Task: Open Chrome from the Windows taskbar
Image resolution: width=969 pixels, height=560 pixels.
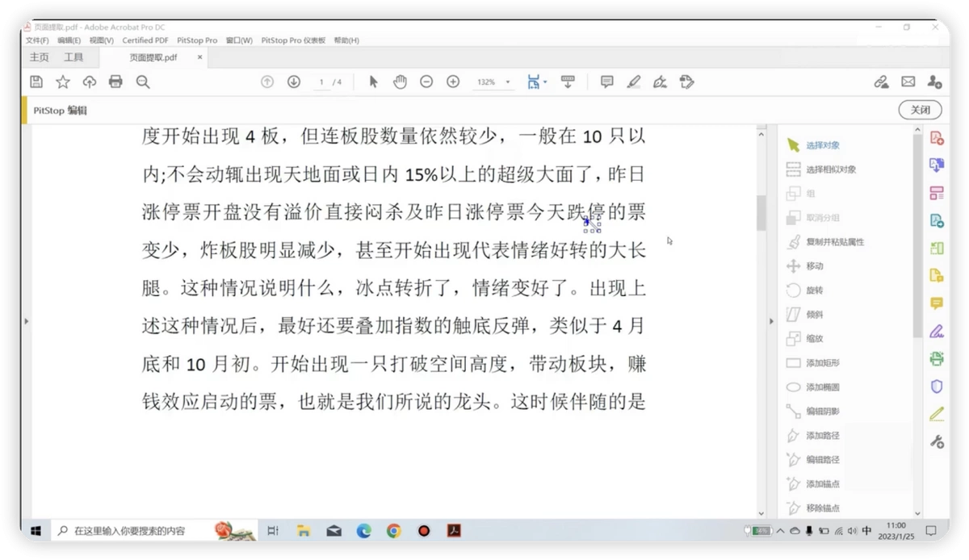Action: (x=394, y=531)
